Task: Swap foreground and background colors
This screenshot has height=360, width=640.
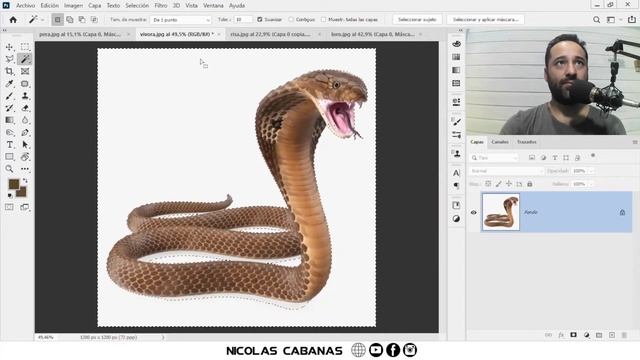Action: click(x=25, y=181)
